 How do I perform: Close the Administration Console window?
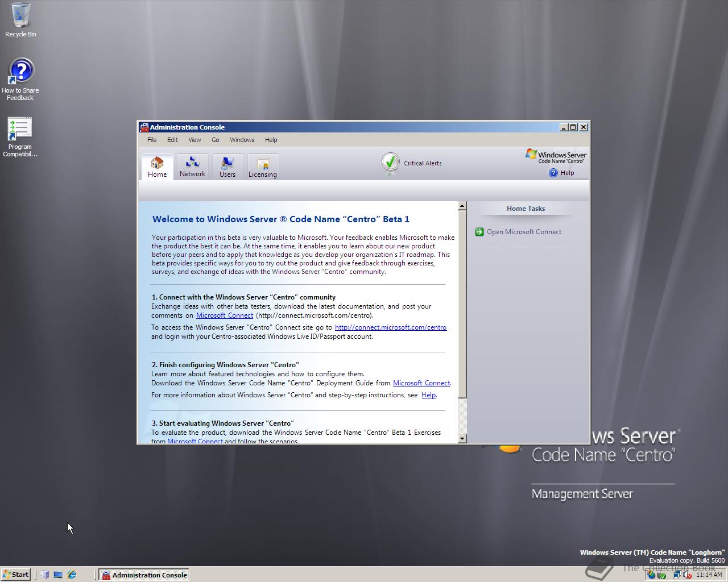(x=584, y=127)
